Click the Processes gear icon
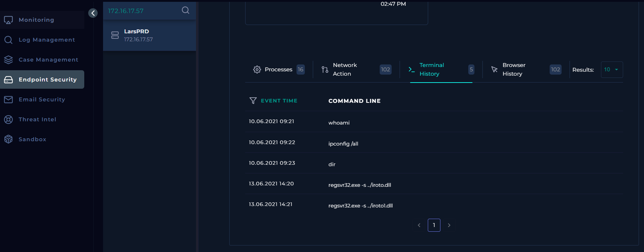 257,70
